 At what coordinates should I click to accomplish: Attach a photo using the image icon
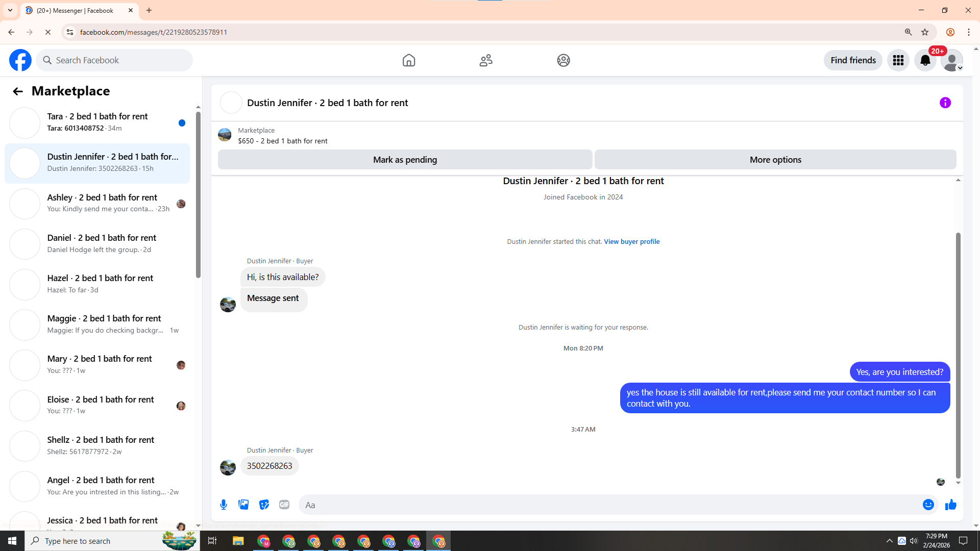(x=243, y=505)
